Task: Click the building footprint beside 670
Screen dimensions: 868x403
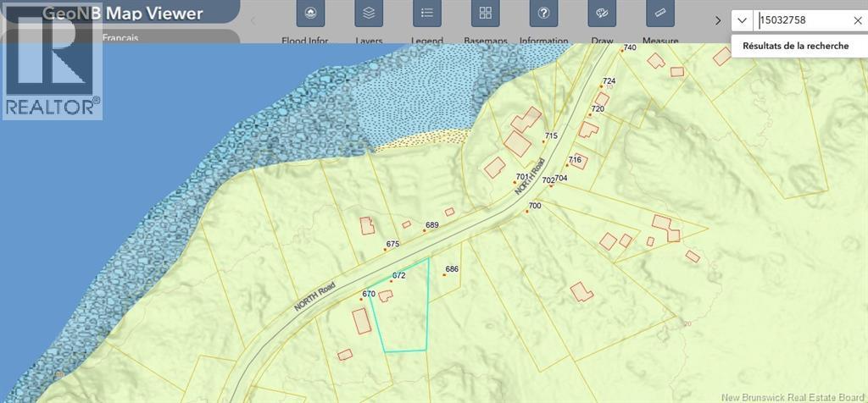Action: coord(361,321)
